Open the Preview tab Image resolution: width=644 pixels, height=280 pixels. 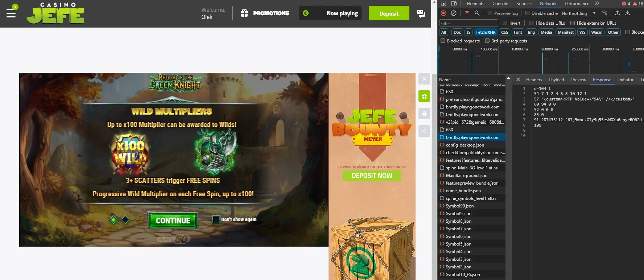578,80
